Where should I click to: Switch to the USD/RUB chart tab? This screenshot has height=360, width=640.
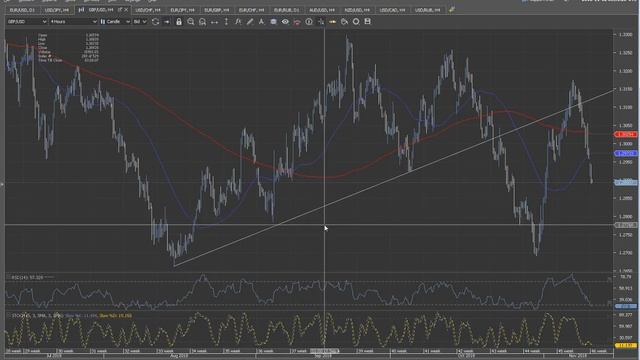click(427, 9)
